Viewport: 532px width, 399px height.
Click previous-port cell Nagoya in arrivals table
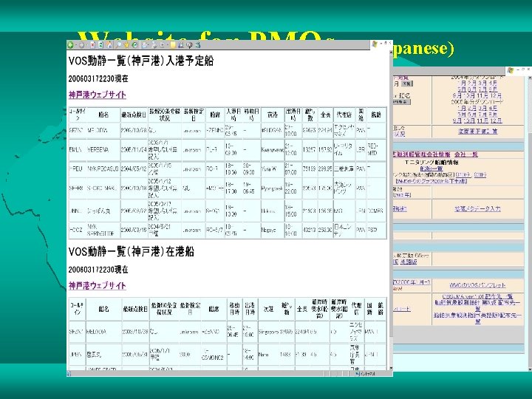[267, 230]
